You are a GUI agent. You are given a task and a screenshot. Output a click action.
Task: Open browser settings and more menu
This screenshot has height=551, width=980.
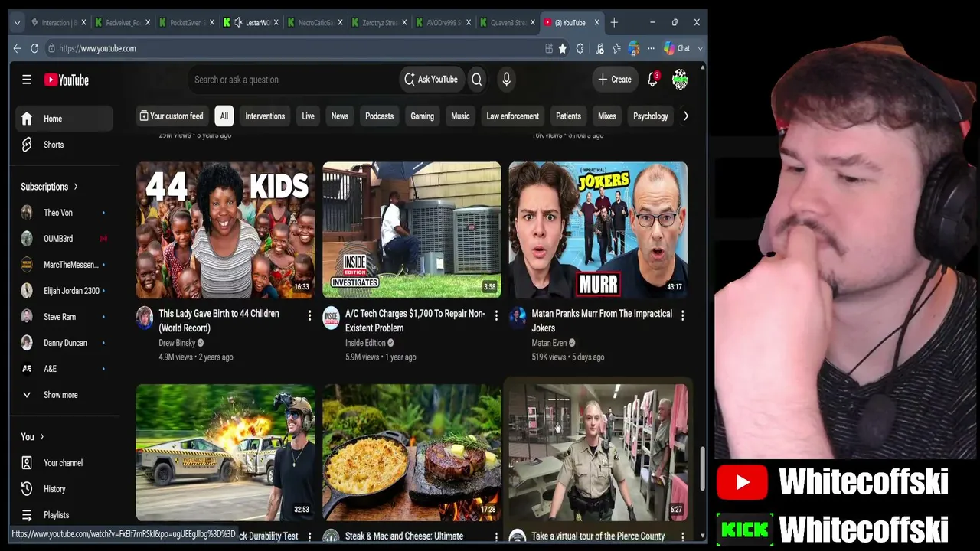(651, 48)
